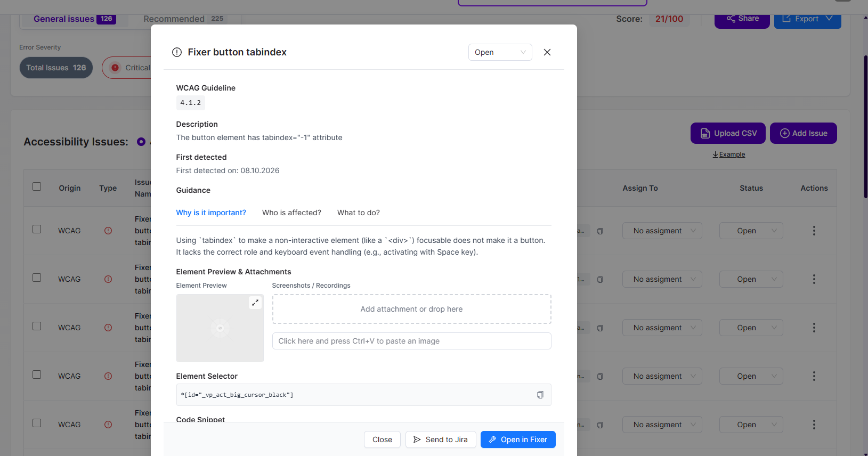Open actions menu for second issue row

click(814, 279)
